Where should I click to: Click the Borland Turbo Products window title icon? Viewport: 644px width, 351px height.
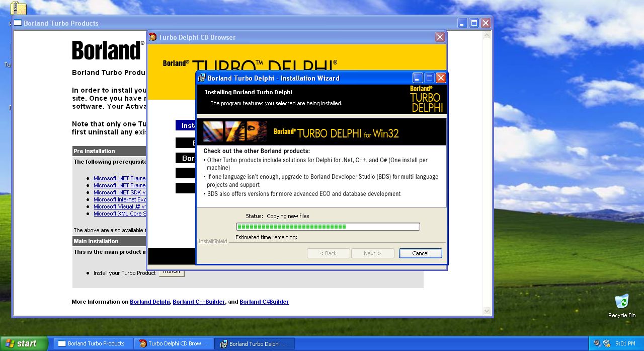coord(18,23)
